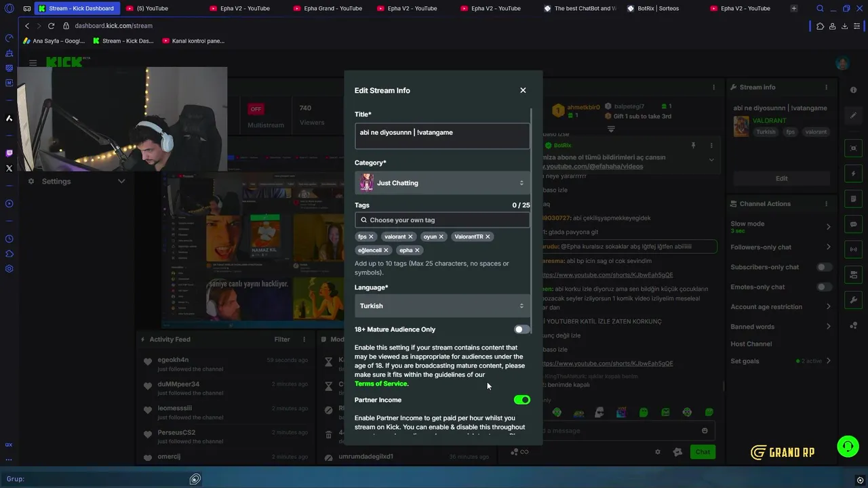Open Activity Feed three-dot menu

click(x=304, y=340)
